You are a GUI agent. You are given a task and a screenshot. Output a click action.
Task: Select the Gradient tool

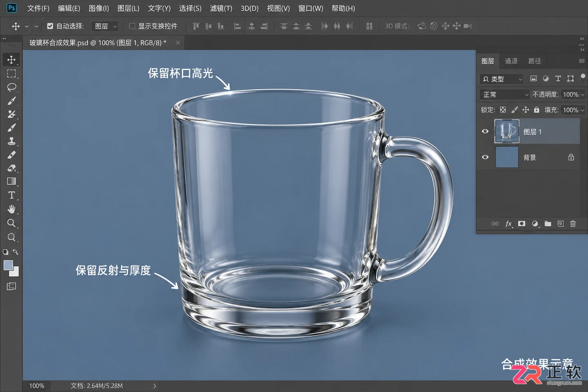[x=11, y=181]
